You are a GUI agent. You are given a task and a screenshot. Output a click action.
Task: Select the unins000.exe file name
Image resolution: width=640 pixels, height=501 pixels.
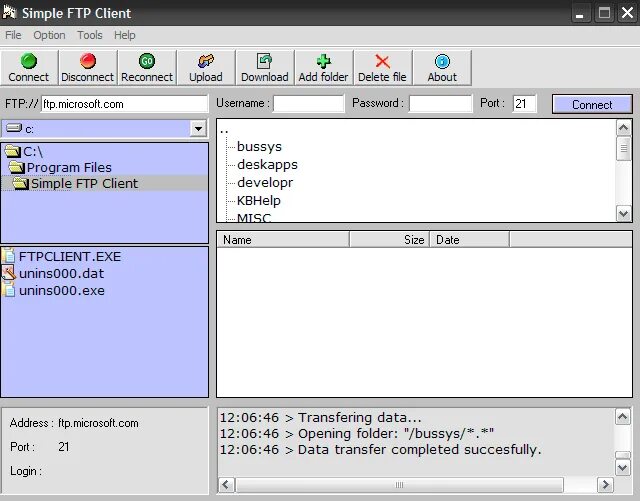pyautogui.click(x=62, y=290)
